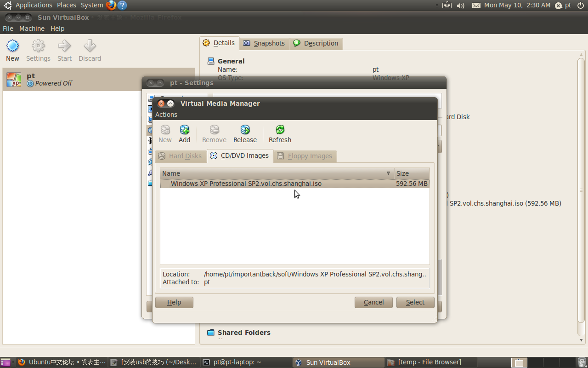The image size is (588, 368).
Task: Open the keyboard indicator in system tray
Action: (447, 5)
